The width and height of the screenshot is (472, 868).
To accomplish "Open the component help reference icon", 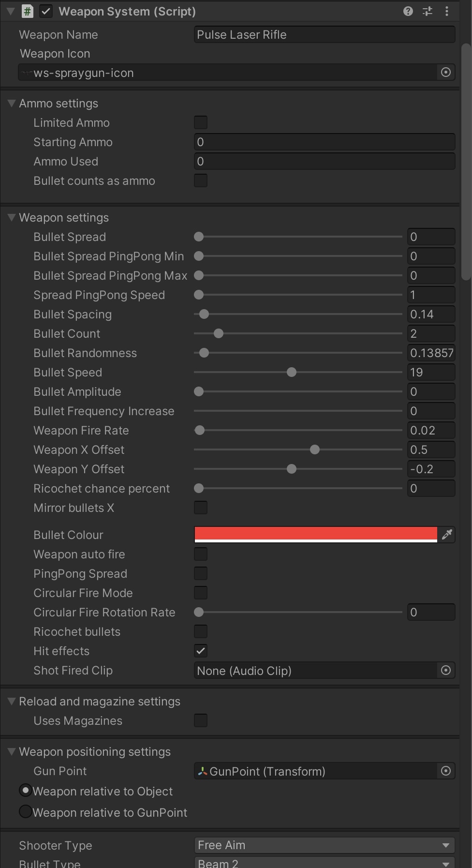I will coord(408,11).
